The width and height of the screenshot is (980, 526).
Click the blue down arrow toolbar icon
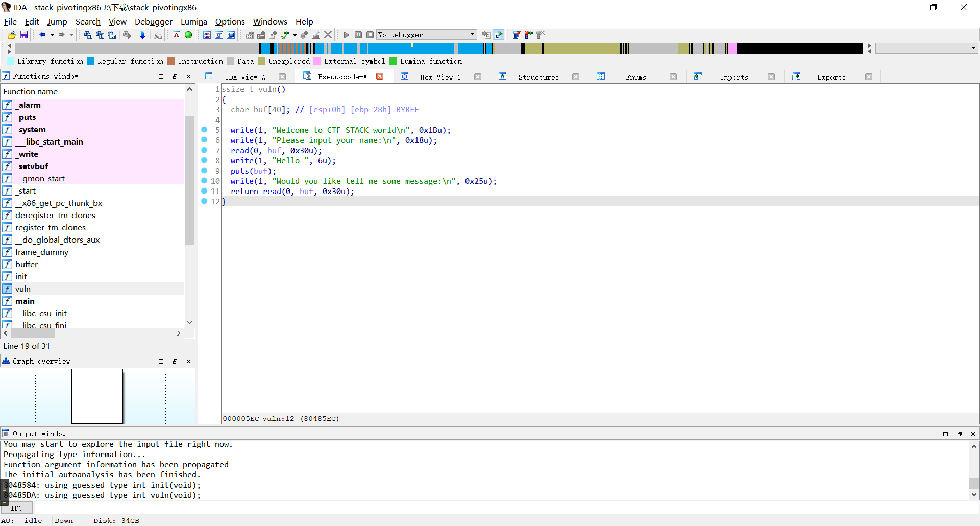[x=142, y=35]
